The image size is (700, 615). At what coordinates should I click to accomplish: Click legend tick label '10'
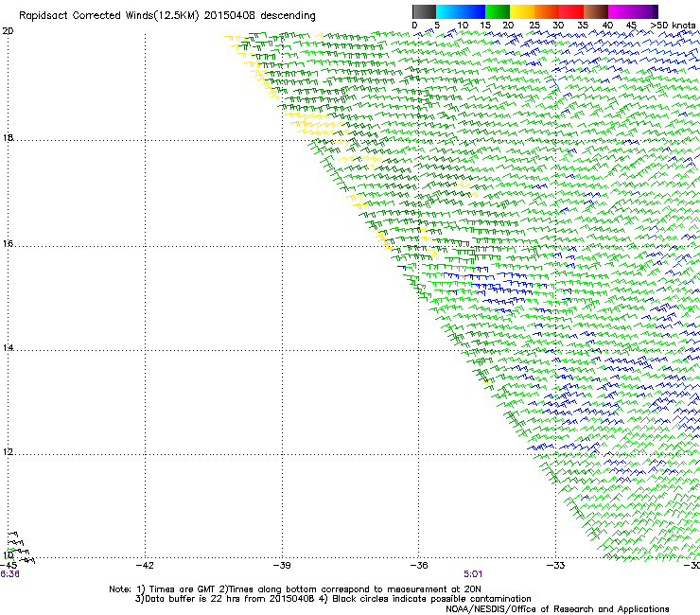[463, 26]
